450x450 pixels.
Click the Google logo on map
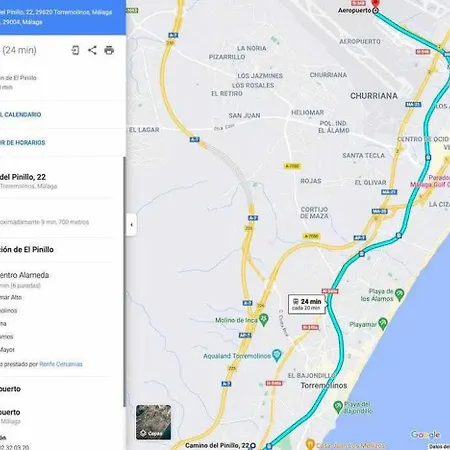pyautogui.click(x=425, y=435)
